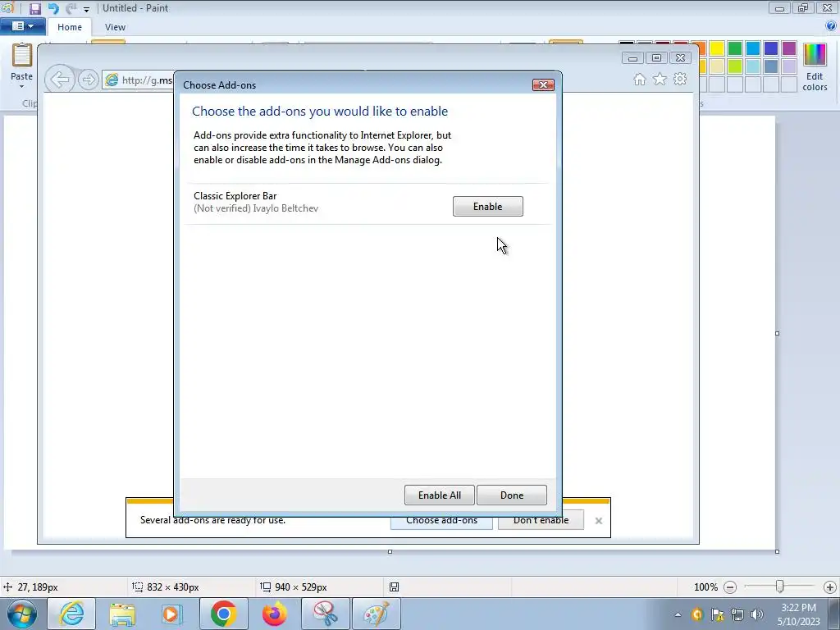The width and height of the screenshot is (840, 630).
Task: Click the zoom out minus button
Action: 729,587
